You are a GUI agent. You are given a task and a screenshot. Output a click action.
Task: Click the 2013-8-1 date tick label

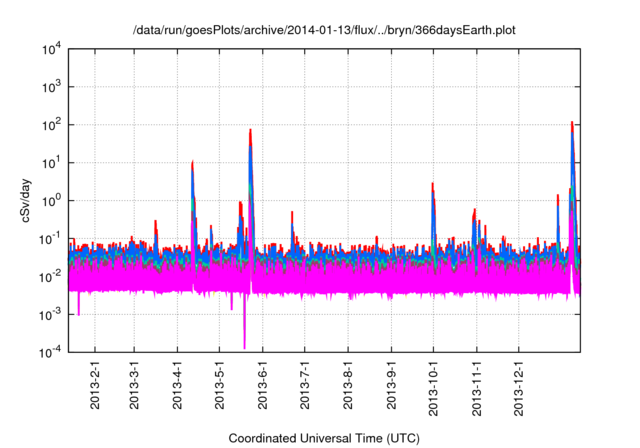348,384
